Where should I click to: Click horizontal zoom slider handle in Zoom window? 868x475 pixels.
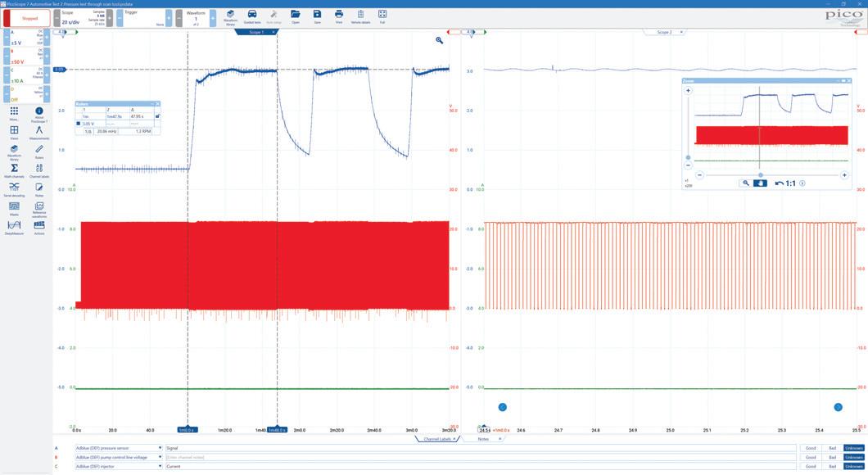(761, 175)
